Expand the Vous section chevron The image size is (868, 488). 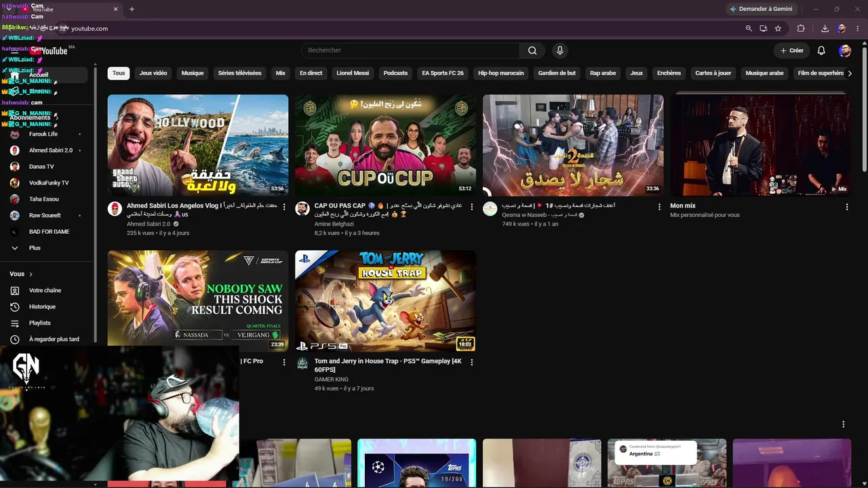coord(31,274)
